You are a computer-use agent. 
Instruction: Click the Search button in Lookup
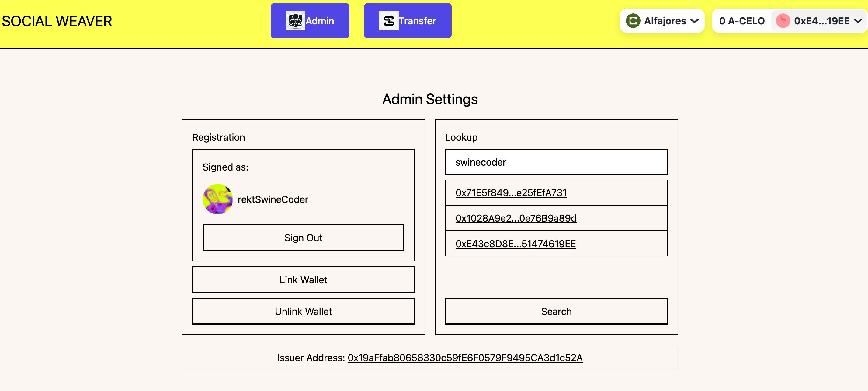point(556,311)
